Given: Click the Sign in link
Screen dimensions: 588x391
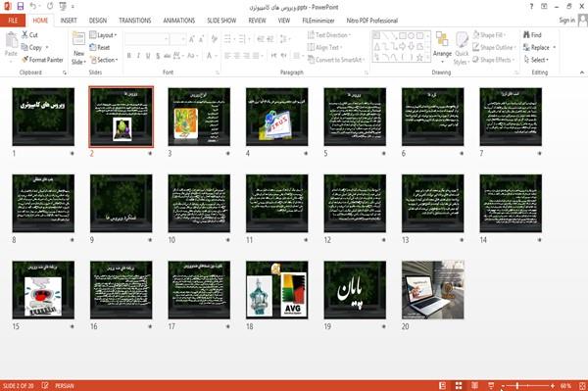Looking at the screenshot, I should 566,21.
